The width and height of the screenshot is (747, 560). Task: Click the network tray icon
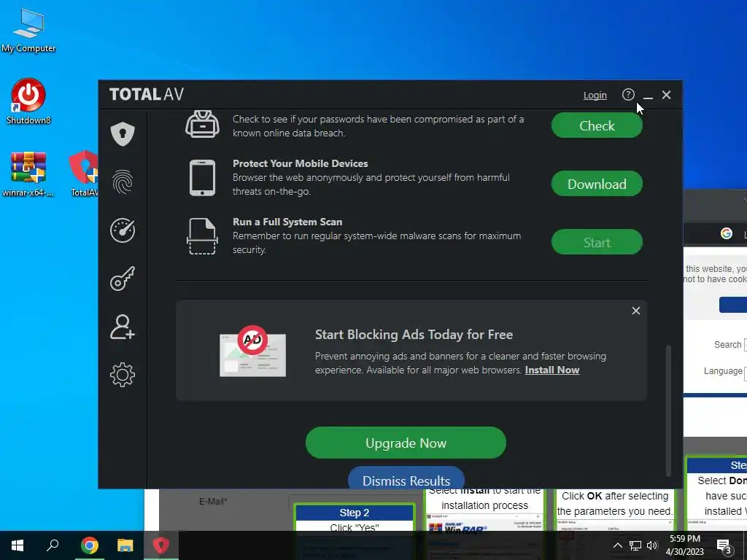point(635,545)
